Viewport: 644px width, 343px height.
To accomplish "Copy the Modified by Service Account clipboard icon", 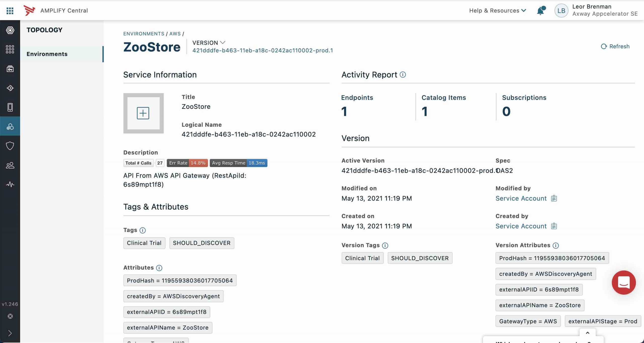I will tap(554, 198).
